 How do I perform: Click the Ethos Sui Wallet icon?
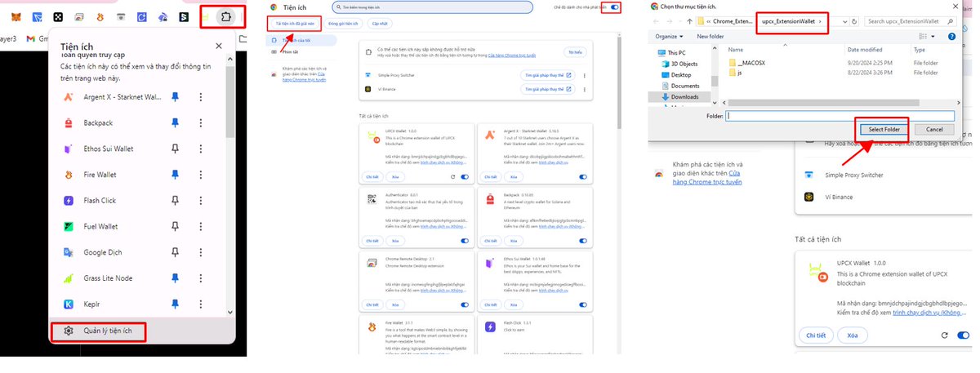pos(68,149)
